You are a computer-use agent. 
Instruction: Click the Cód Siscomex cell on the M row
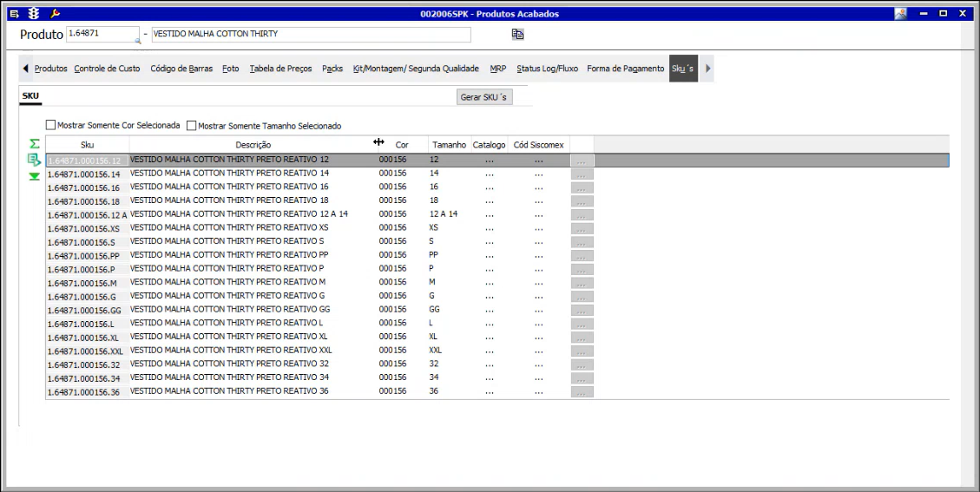tap(539, 283)
